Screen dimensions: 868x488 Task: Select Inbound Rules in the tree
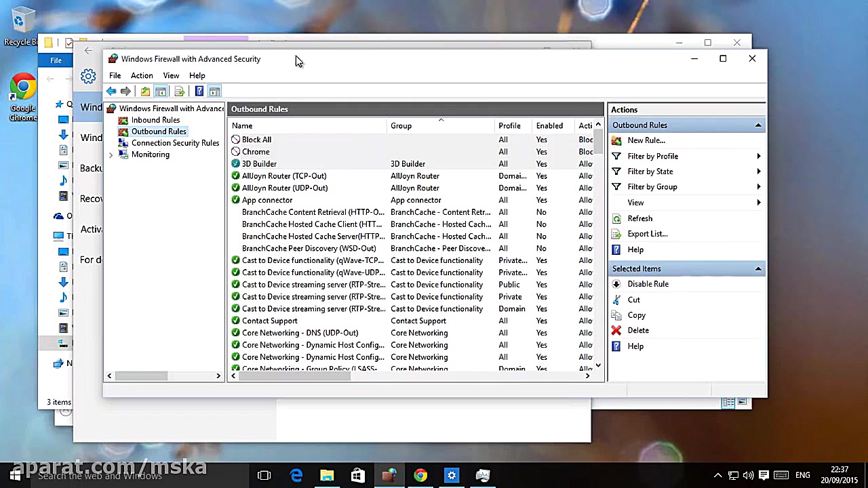[155, 120]
